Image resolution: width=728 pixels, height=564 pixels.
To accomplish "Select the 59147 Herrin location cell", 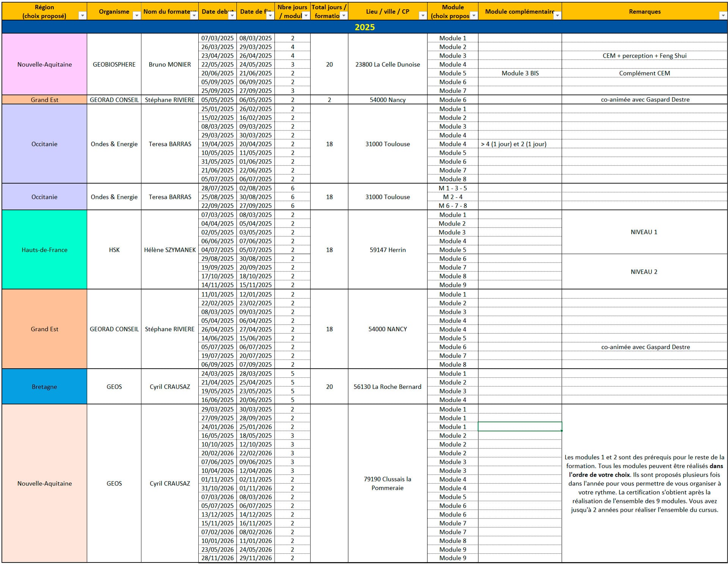I will (388, 250).
